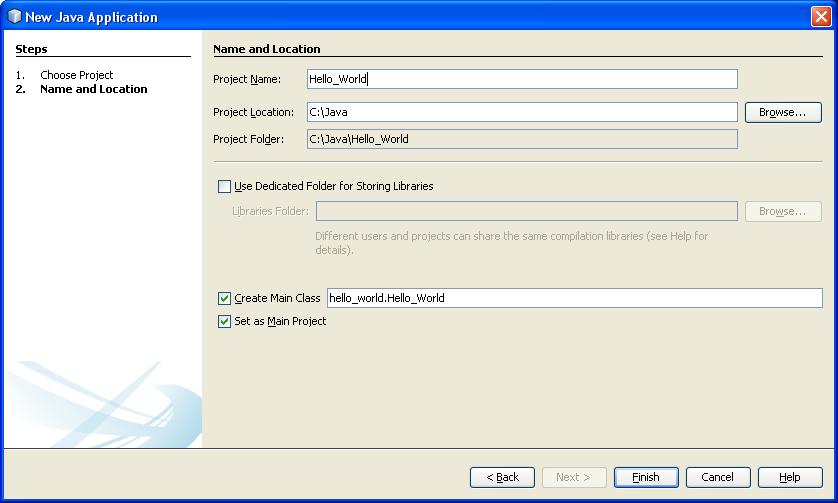Click the NetBeans cube icon in title bar
This screenshot has width=838, height=503.
pyautogui.click(x=14, y=16)
